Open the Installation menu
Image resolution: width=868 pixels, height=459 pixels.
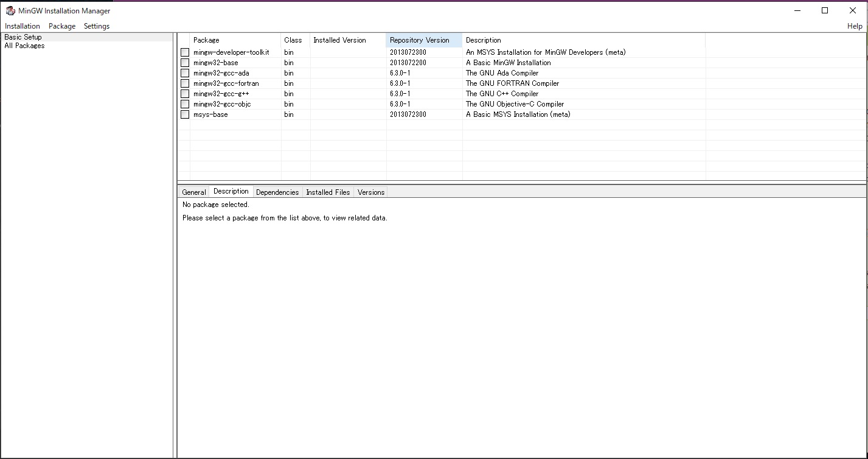[x=22, y=26]
